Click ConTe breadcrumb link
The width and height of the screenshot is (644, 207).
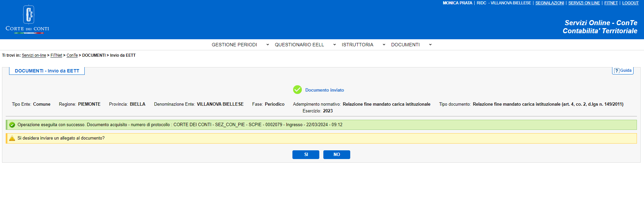tap(72, 55)
